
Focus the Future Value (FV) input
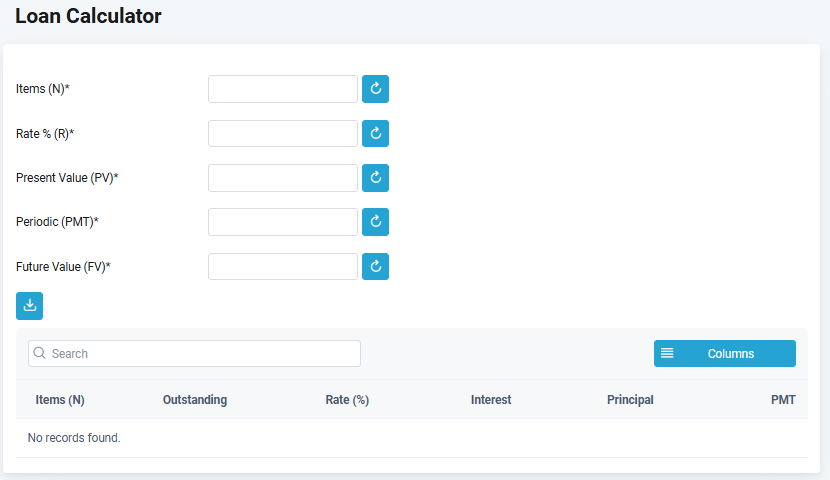point(283,266)
